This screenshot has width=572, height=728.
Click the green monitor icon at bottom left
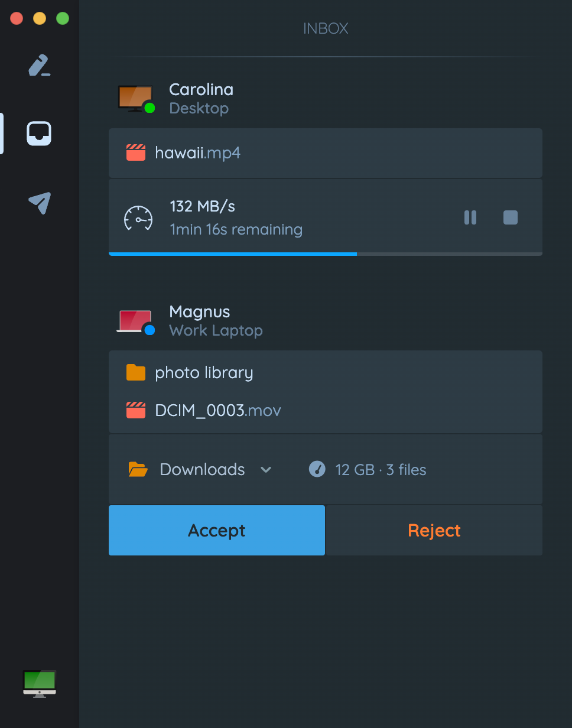click(39, 684)
